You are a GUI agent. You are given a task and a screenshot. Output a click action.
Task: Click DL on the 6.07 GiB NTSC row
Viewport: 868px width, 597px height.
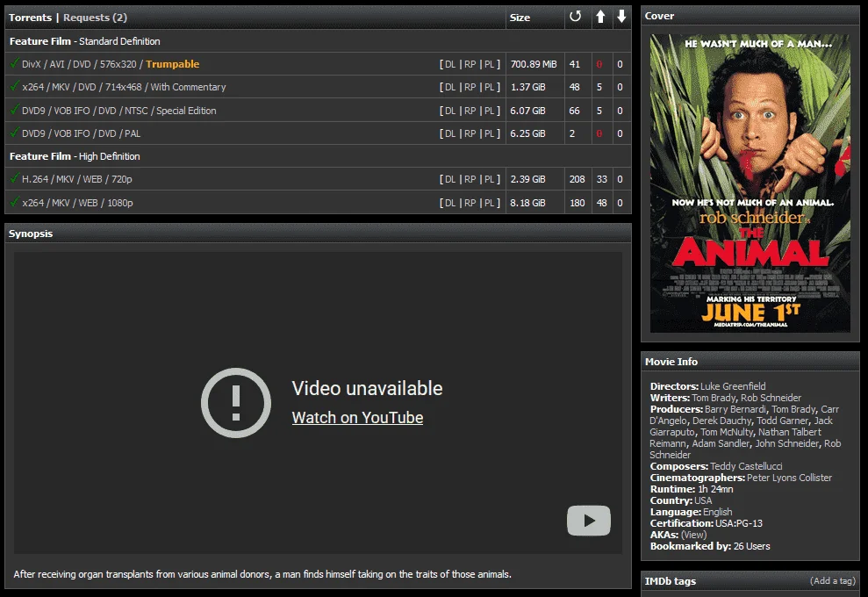pos(450,111)
